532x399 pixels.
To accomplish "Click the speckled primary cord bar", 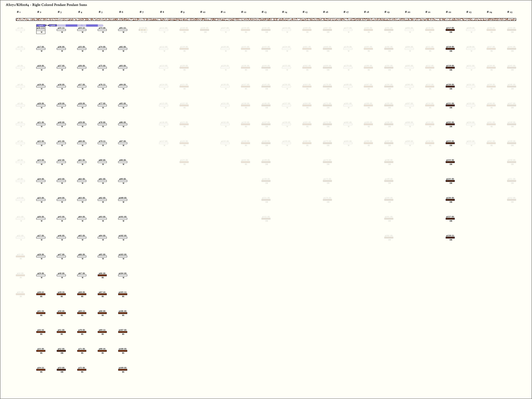I will [x=266, y=19].
